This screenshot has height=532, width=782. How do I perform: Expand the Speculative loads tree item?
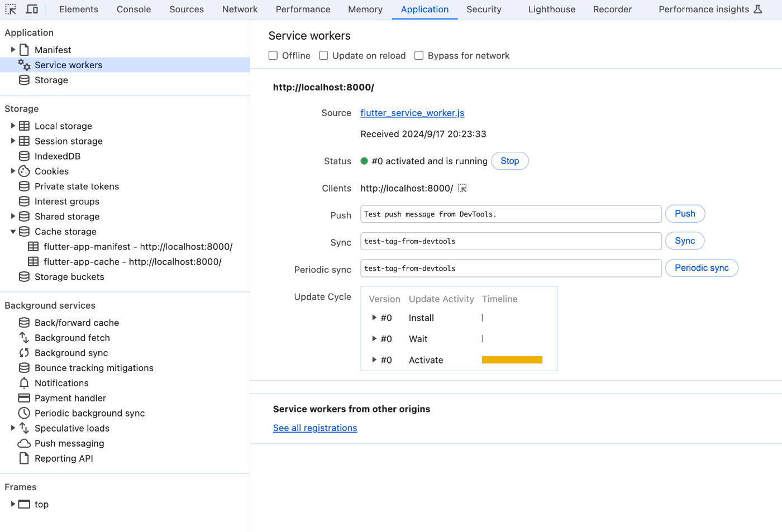coord(13,428)
